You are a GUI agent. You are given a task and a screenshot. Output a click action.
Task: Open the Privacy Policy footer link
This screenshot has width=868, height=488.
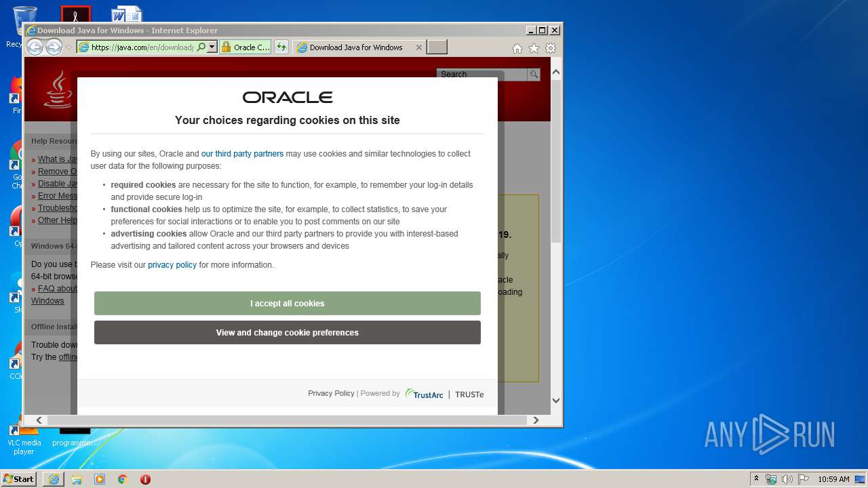(x=331, y=393)
